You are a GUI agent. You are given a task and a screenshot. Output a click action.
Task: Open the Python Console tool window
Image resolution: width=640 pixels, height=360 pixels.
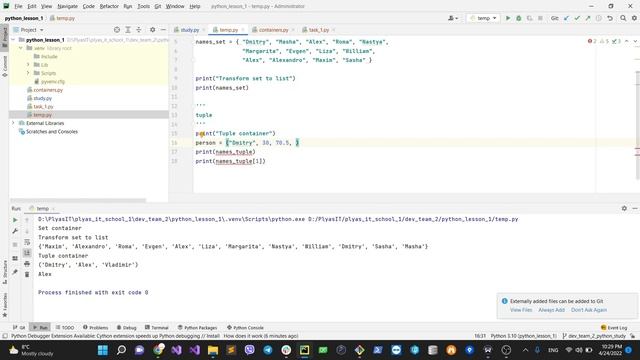[245, 327]
